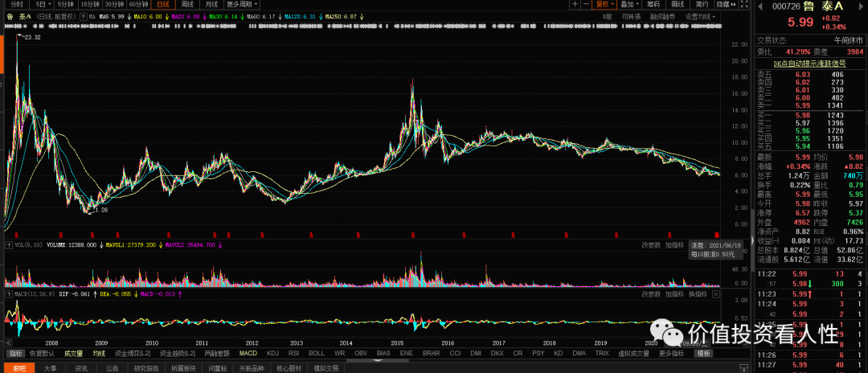The width and height of the screenshot is (868, 373).
Task: Select 周线 weekly period
Action: (187, 5)
